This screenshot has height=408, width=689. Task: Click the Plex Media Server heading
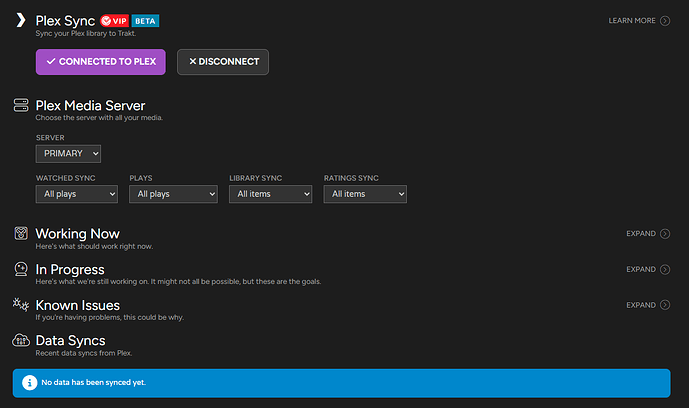(x=90, y=105)
